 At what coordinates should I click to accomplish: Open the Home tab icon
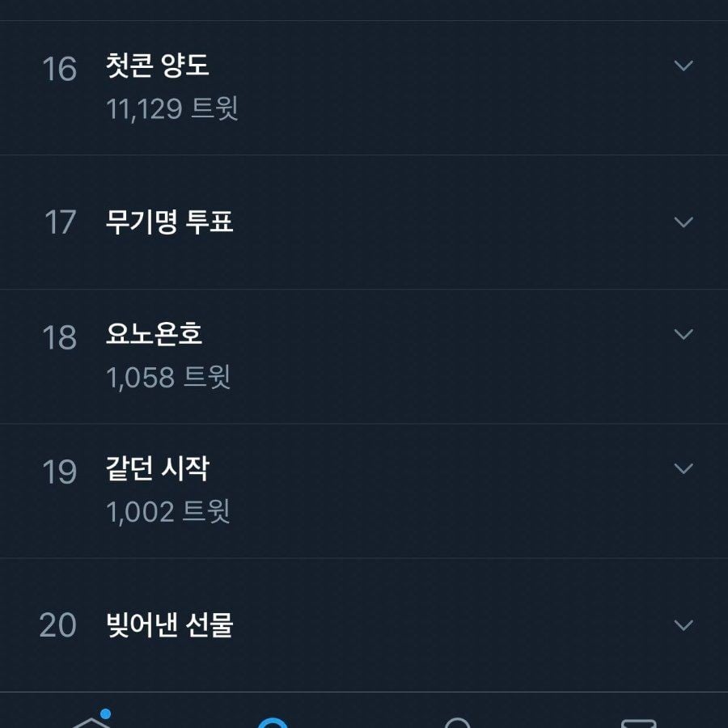pos(91,720)
